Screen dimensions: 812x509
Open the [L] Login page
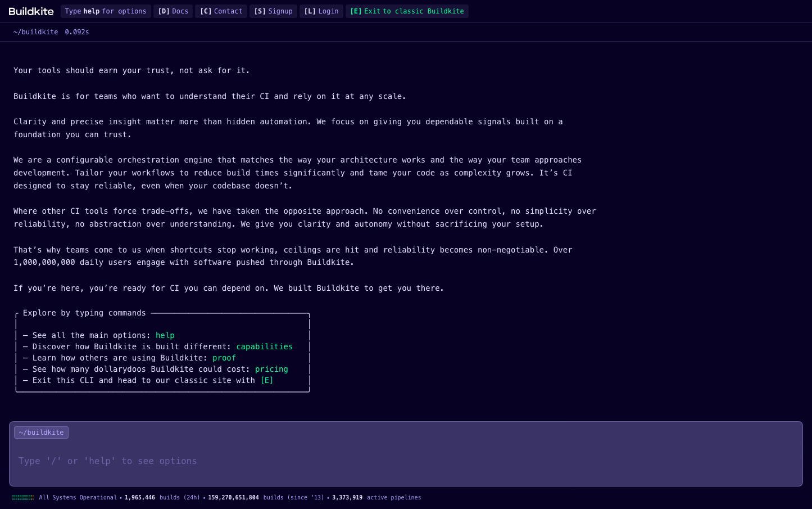[x=321, y=11]
